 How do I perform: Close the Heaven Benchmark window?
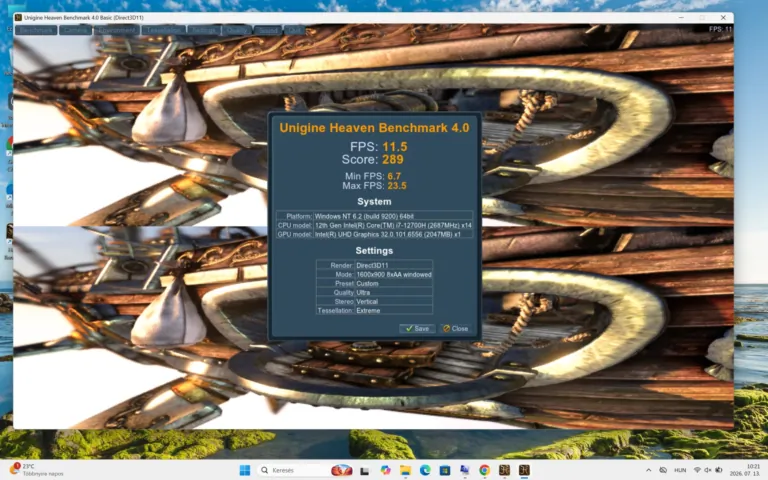point(723,18)
